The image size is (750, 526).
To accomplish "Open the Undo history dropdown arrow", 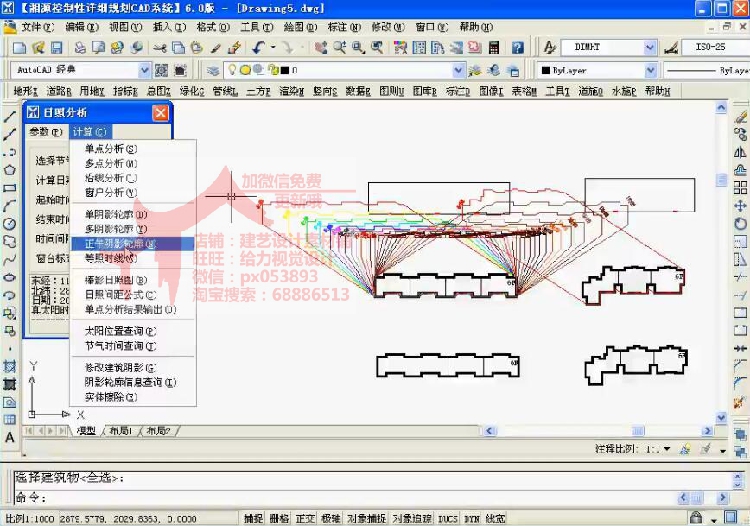I will coord(273,47).
